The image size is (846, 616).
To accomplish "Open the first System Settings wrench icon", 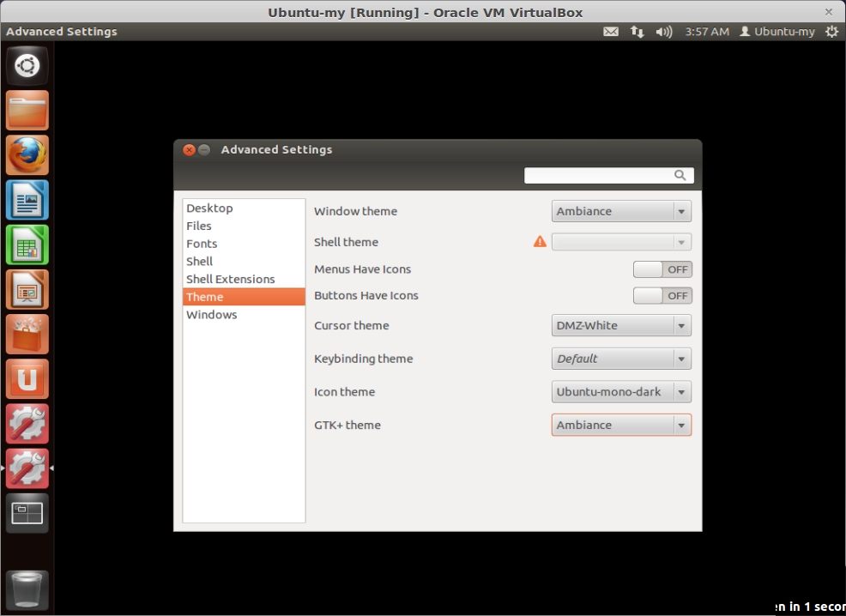I will click(x=27, y=424).
